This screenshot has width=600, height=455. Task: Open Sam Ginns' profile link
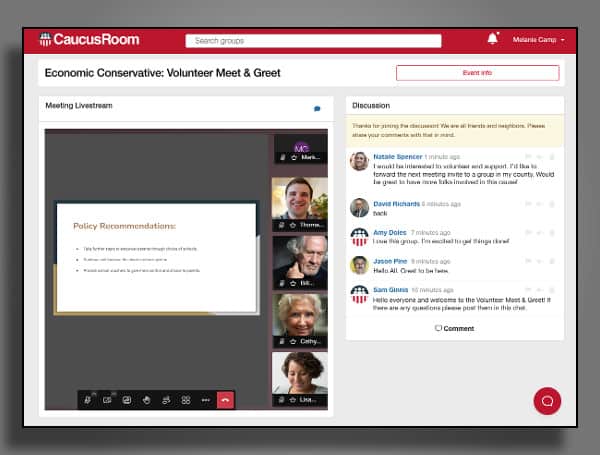coord(390,290)
